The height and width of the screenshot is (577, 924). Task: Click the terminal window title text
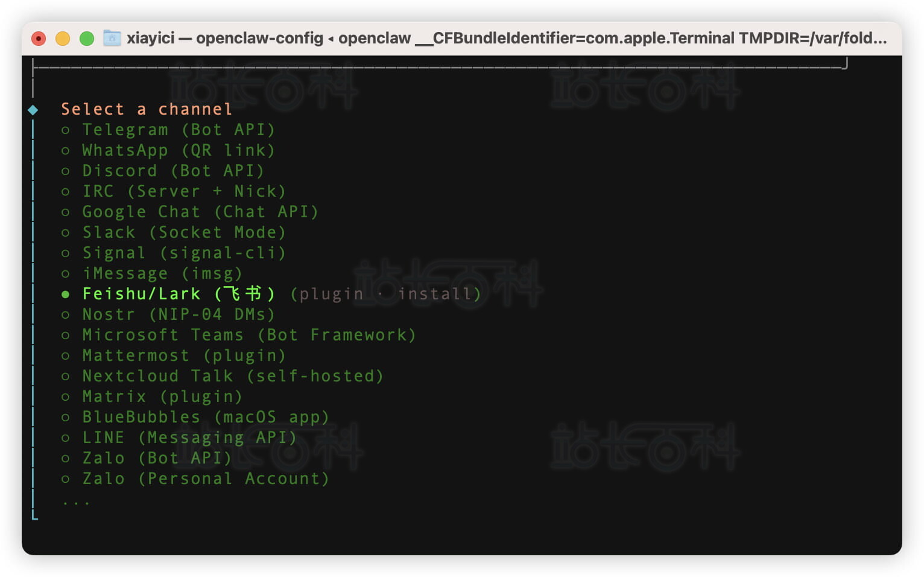point(507,38)
